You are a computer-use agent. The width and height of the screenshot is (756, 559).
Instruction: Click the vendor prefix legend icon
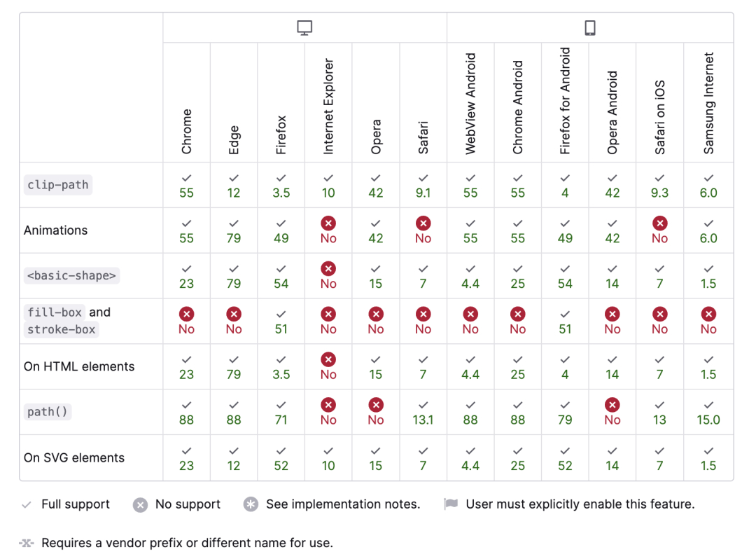pos(27,543)
